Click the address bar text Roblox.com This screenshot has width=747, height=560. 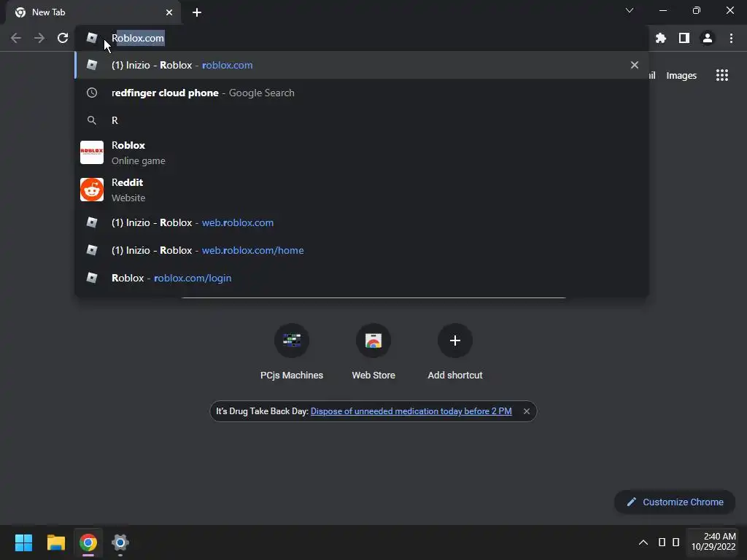pos(138,38)
